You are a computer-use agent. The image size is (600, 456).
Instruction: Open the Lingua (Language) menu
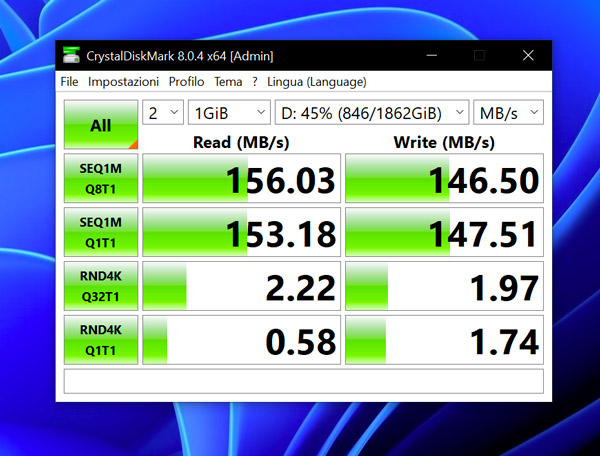pyautogui.click(x=317, y=82)
